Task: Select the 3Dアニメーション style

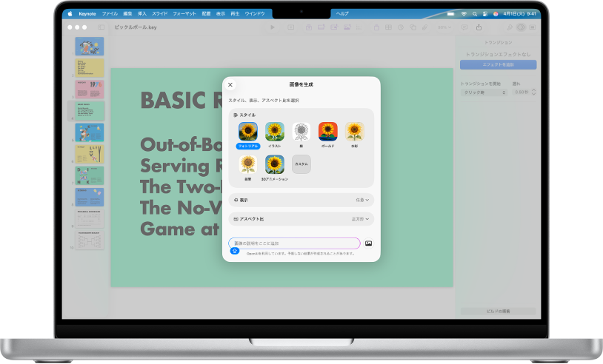Action: 275,164
